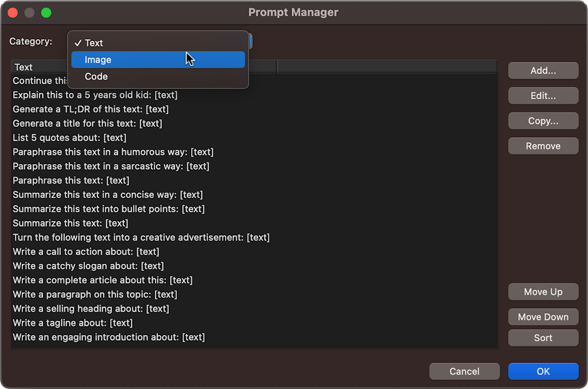
Task: Click the Move Up button
Action: (543, 292)
